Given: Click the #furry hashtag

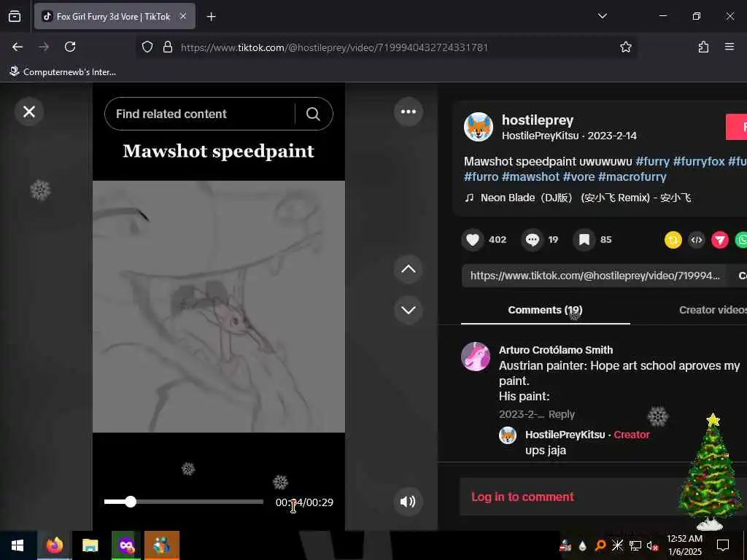Looking at the screenshot, I should 652,161.
